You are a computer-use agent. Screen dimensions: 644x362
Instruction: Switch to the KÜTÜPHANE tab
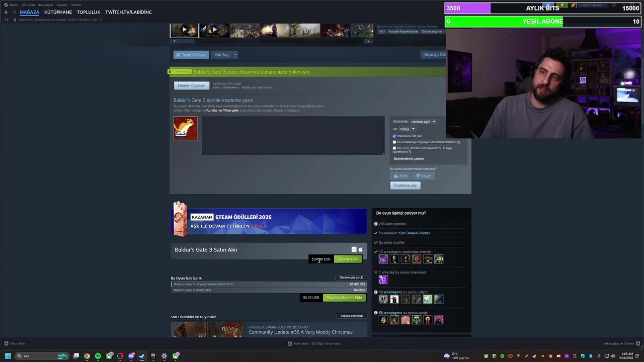[x=58, y=12]
